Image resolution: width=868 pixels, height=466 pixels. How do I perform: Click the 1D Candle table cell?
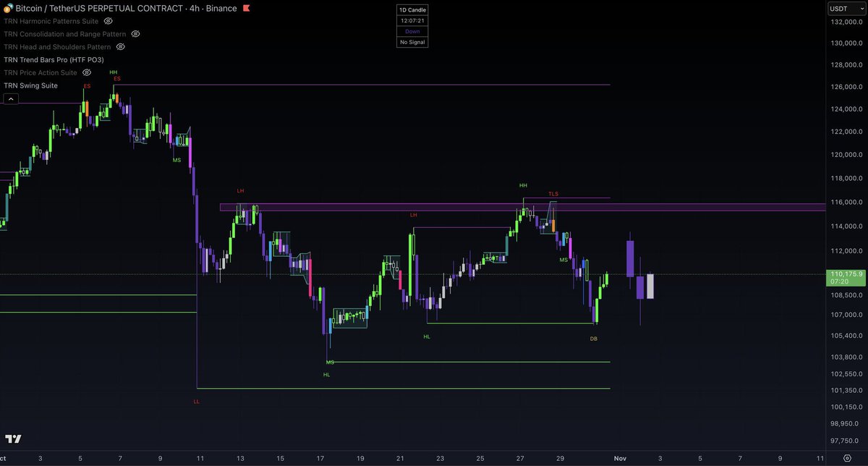pos(412,9)
